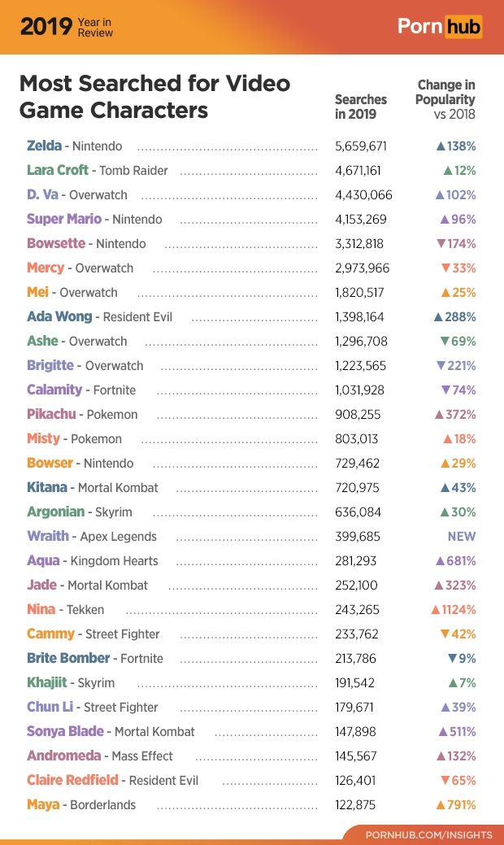504x845 pixels.
Task: Click the up arrow beside Zelda's 138%
Action: [440, 146]
